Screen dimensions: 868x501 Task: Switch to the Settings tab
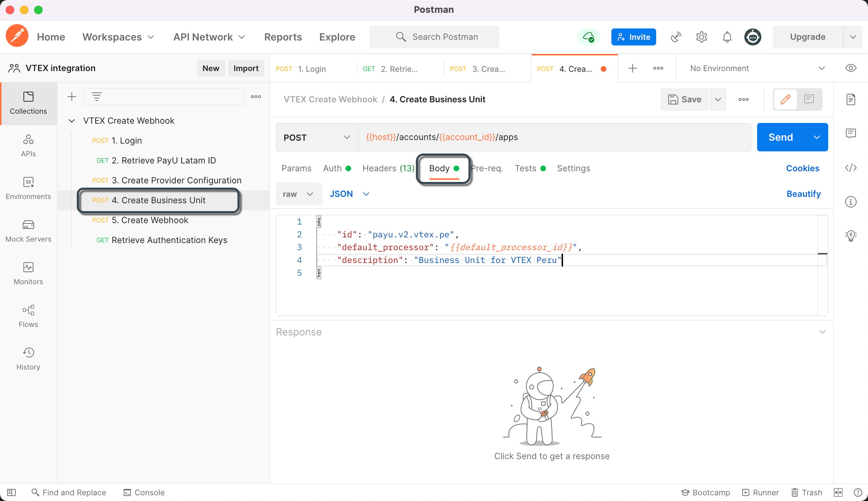[573, 168]
